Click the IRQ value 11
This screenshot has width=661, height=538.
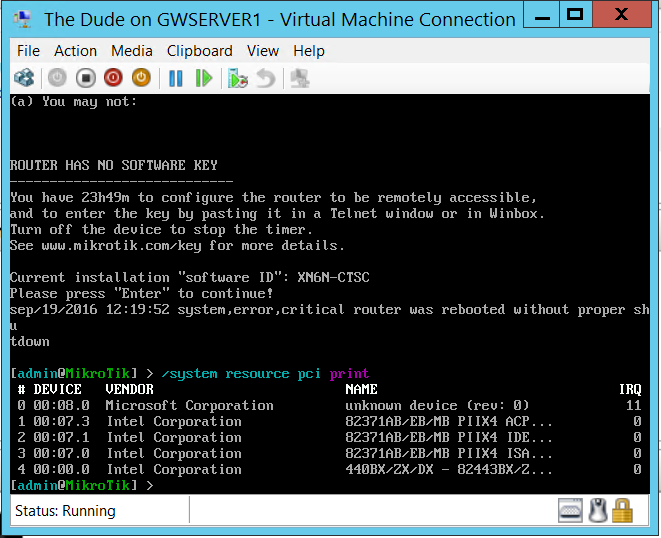[x=634, y=405]
